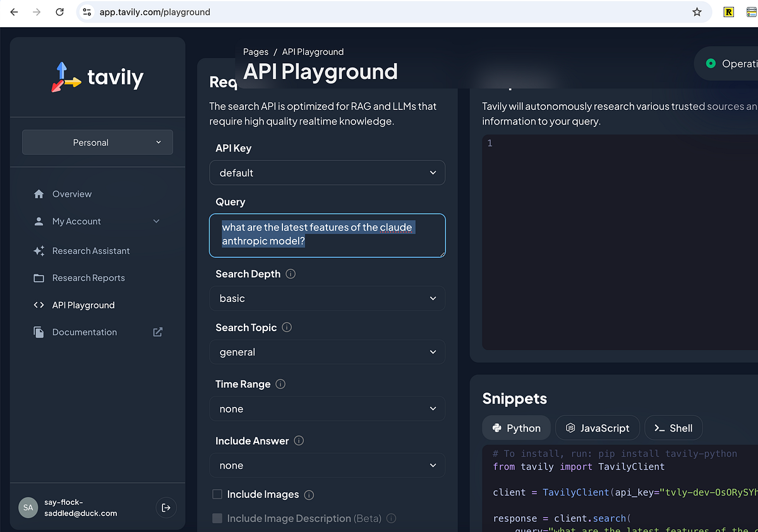Click the Time Range info icon

tap(282, 384)
